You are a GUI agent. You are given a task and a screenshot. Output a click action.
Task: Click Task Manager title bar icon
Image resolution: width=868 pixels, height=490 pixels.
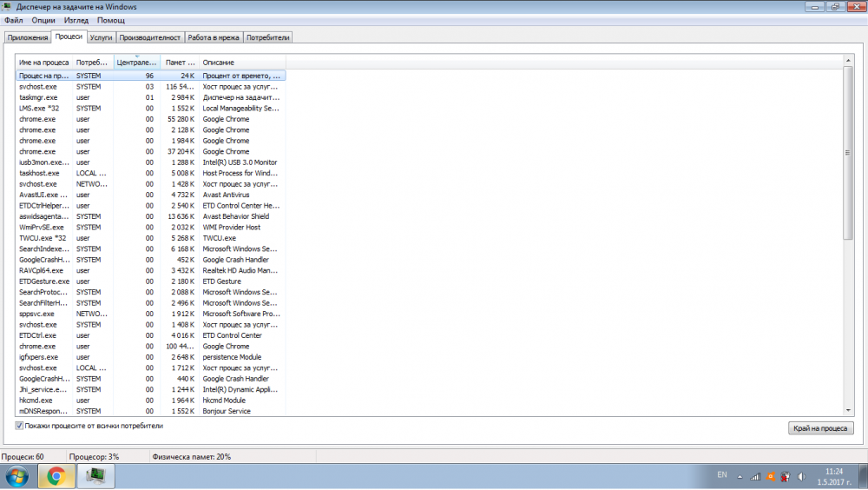(x=6, y=7)
